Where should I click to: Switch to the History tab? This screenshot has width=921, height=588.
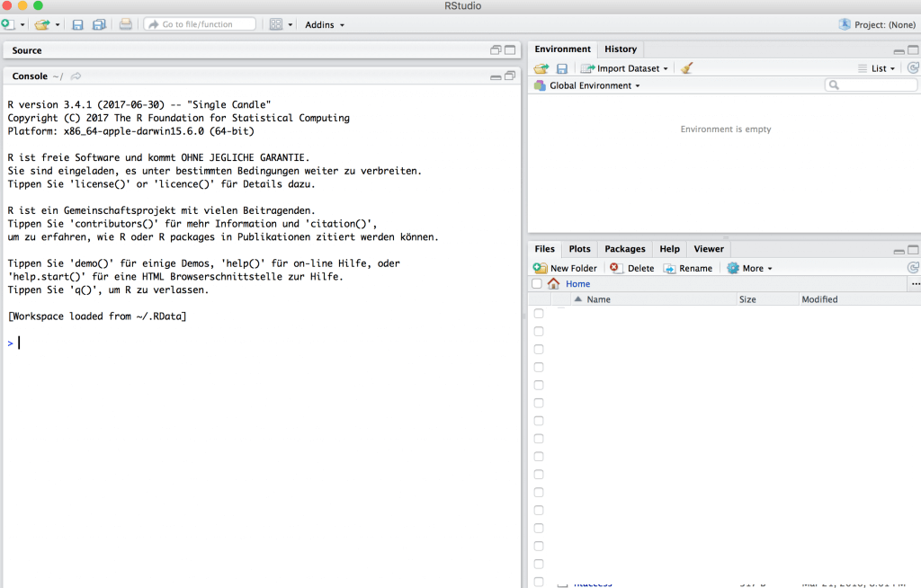621,49
